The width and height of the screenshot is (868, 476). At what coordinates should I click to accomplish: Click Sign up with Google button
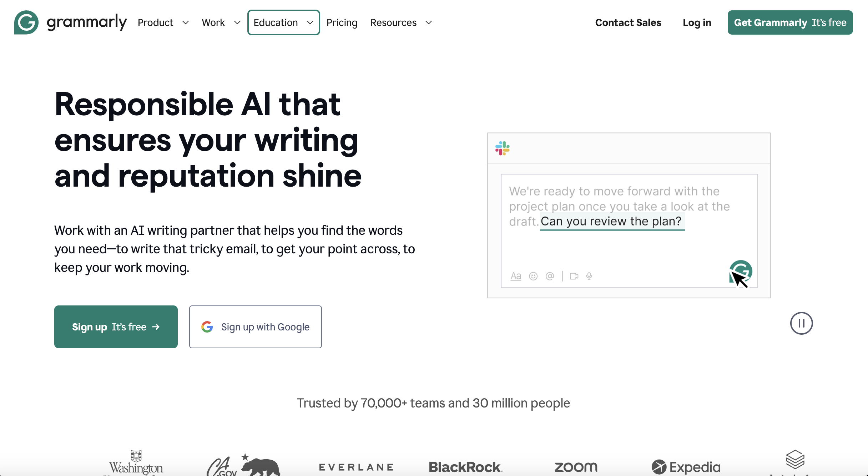click(x=256, y=326)
